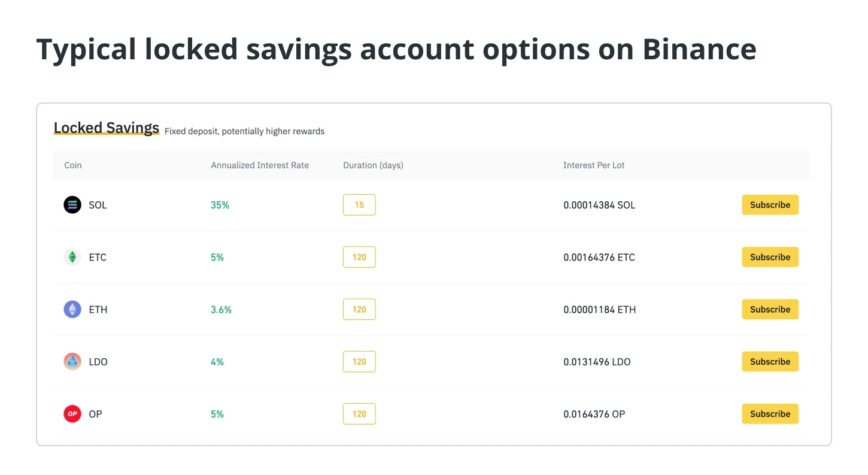
Task: Subscribe to LDO locked savings
Action: (770, 362)
